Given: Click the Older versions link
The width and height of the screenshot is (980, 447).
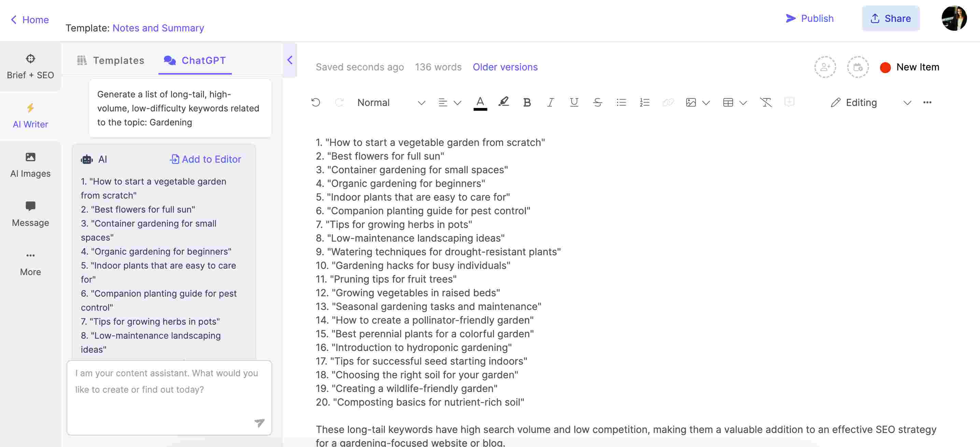Looking at the screenshot, I should [505, 66].
